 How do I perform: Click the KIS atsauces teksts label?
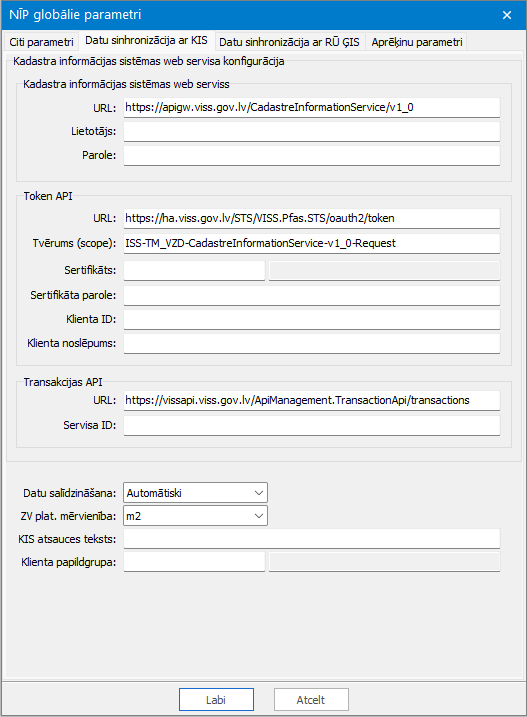67,539
